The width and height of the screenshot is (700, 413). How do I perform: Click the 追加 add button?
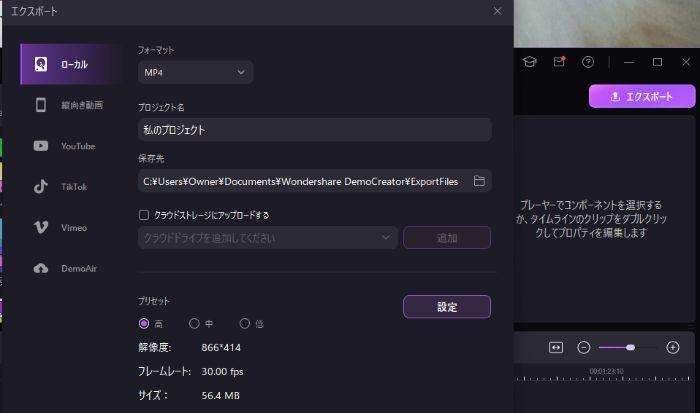pyautogui.click(x=447, y=238)
